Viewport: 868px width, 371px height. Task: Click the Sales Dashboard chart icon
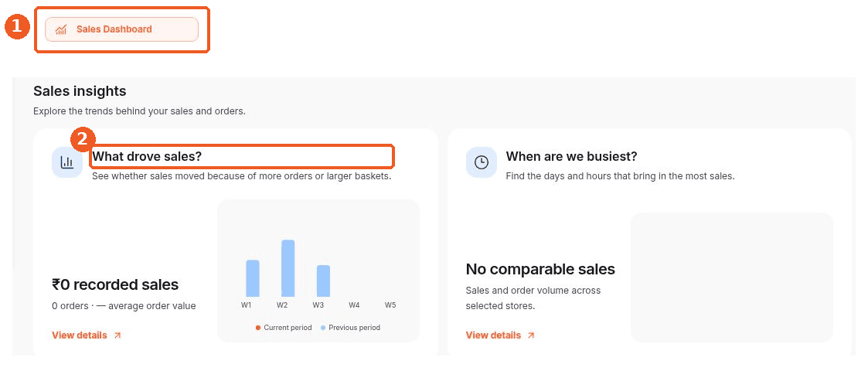(x=61, y=30)
